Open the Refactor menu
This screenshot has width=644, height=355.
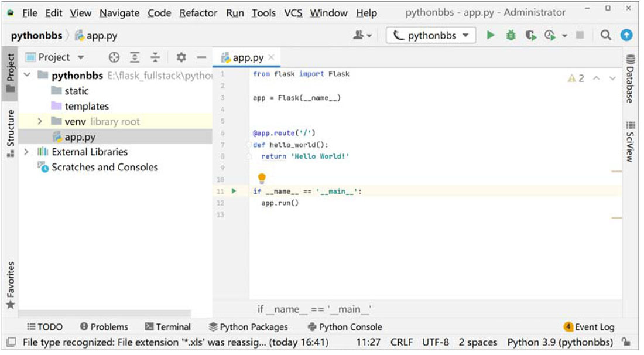coord(198,13)
